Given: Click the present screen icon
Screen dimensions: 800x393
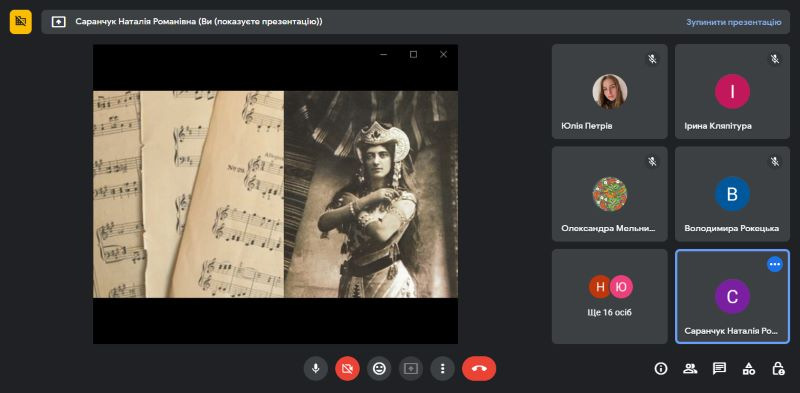Looking at the screenshot, I should click(x=411, y=369).
